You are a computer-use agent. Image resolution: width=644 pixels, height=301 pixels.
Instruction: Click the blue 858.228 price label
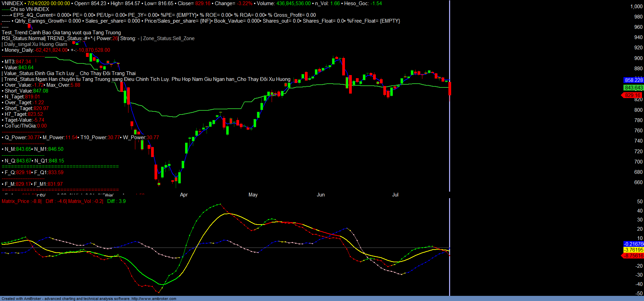click(633, 80)
